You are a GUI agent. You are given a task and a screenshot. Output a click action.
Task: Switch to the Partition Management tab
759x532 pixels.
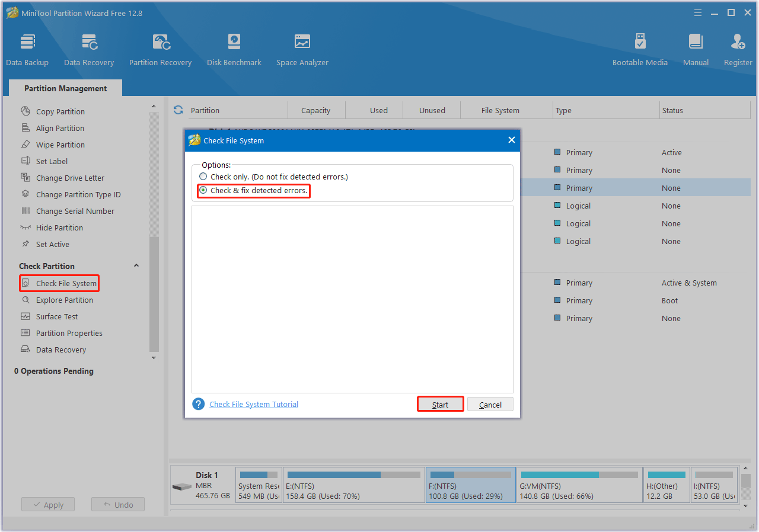click(65, 88)
